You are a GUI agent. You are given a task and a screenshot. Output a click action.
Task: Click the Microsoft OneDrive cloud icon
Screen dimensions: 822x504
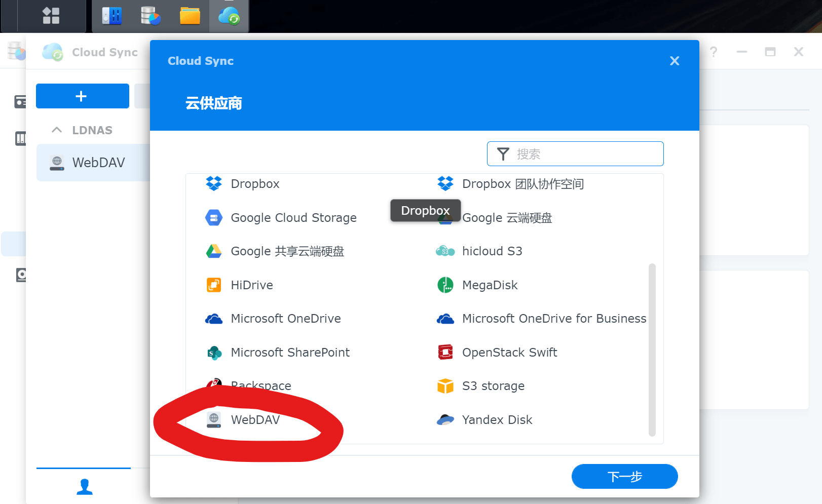pyautogui.click(x=214, y=319)
